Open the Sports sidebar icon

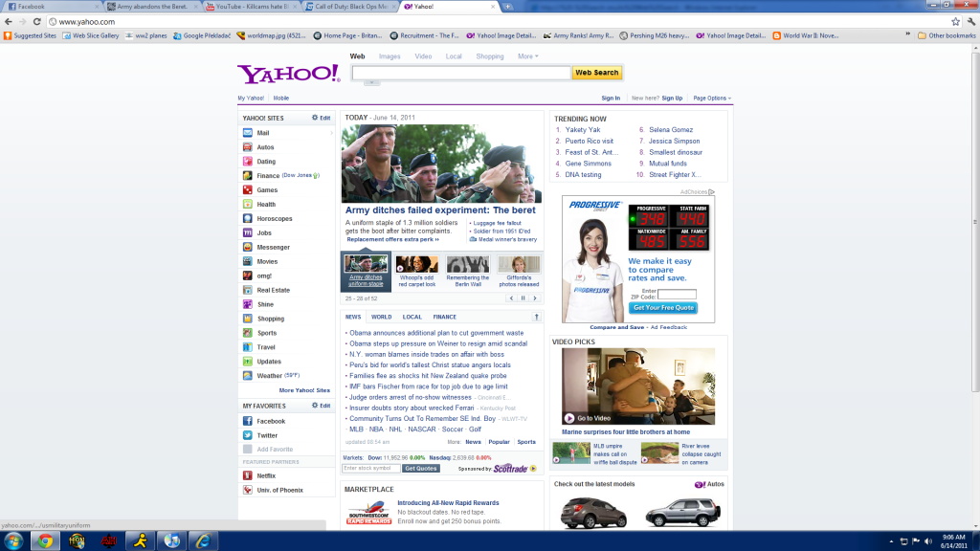point(248,333)
